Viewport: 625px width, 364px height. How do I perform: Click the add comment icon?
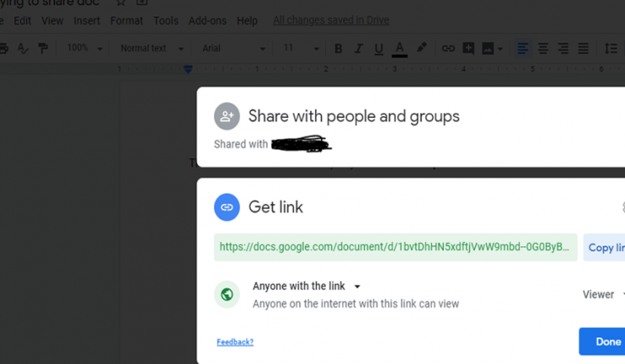coord(468,48)
